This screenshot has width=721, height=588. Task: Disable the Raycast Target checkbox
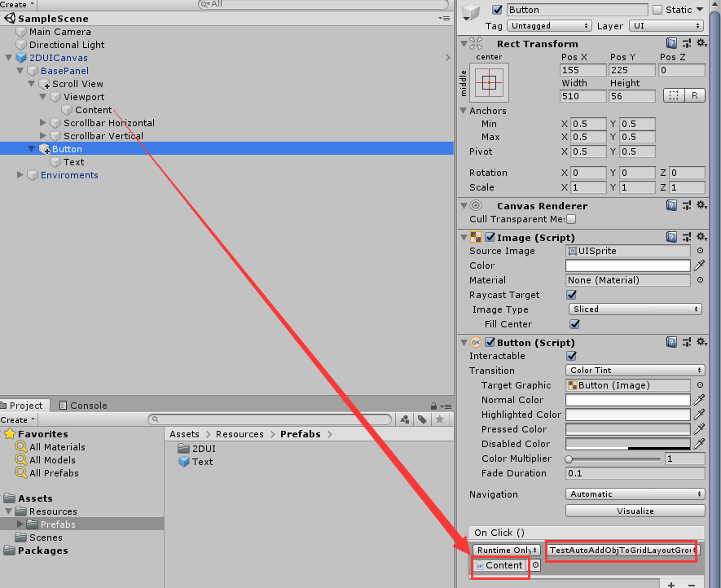pos(571,295)
